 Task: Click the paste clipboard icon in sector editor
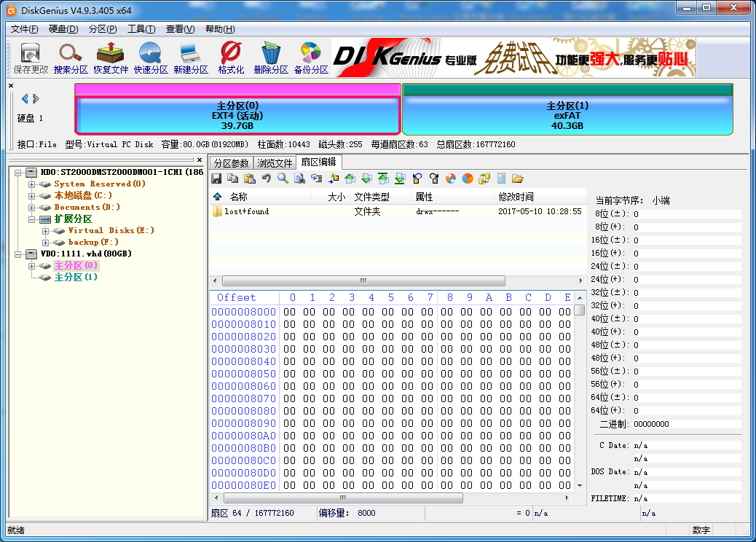pyautogui.click(x=250, y=179)
